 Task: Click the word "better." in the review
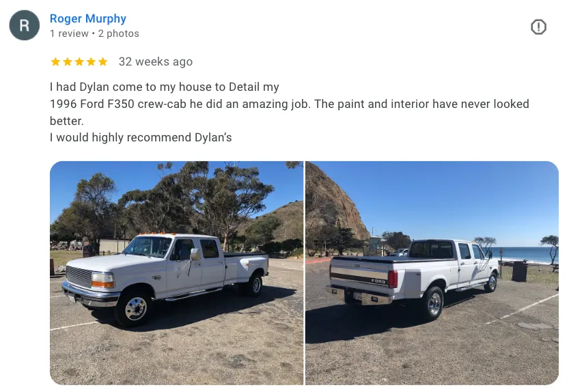click(x=67, y=121)
